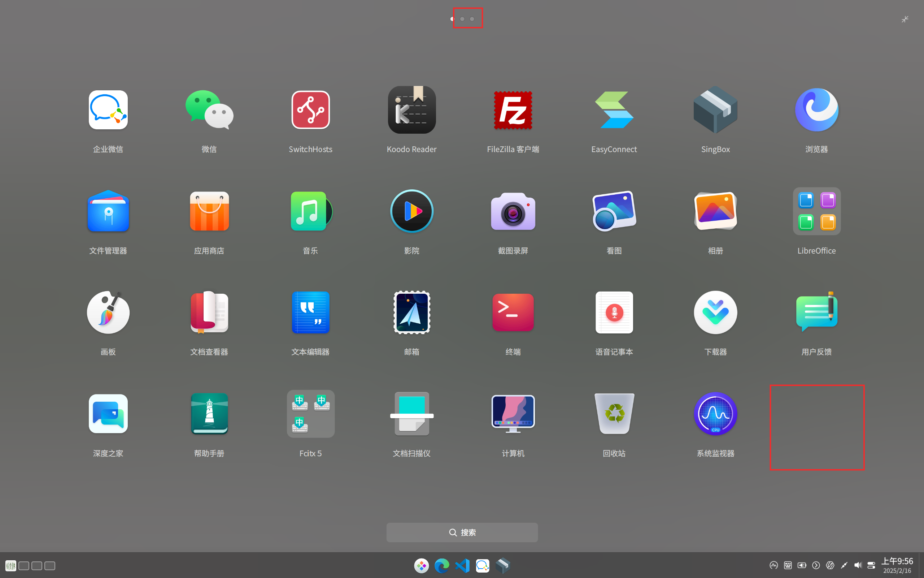Launch the 邮箱 mail app

click(411, 312)
